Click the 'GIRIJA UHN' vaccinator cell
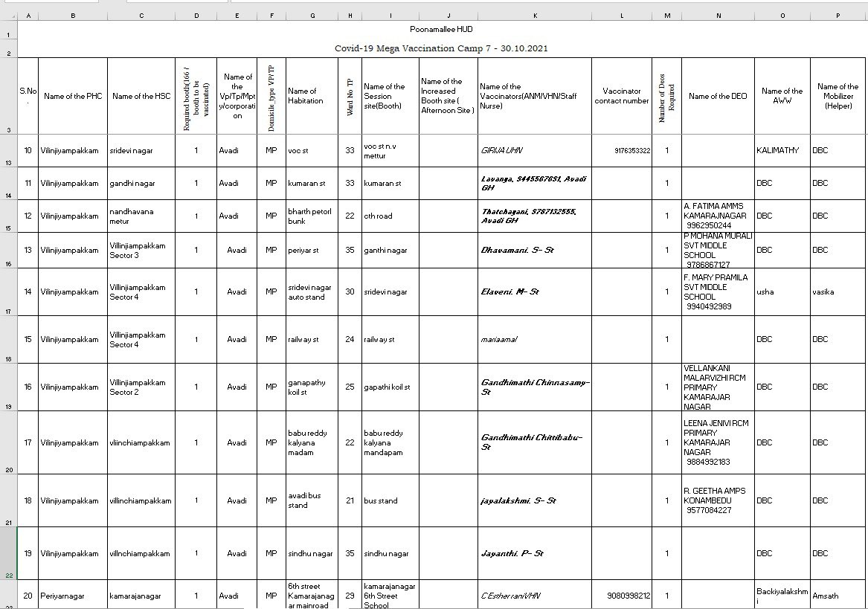The image size is (868, 609). pyautogui.click(x=535, y=151)
